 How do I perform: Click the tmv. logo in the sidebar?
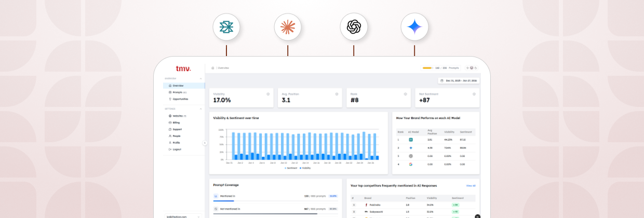(183, 69)
